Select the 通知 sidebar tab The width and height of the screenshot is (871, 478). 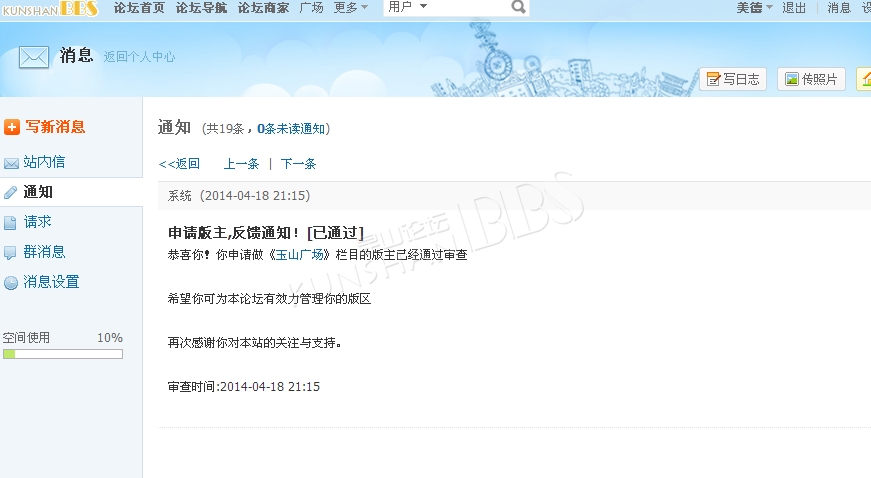[x=38, y=192]
